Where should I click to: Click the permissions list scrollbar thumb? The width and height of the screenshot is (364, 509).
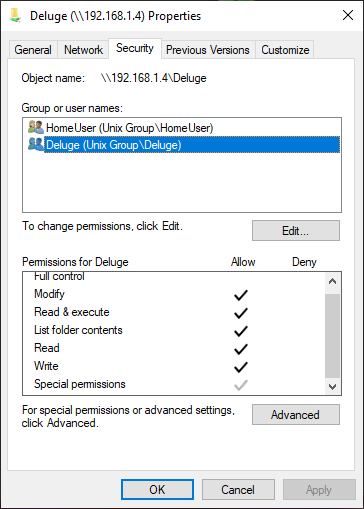[x=332, y=336]
